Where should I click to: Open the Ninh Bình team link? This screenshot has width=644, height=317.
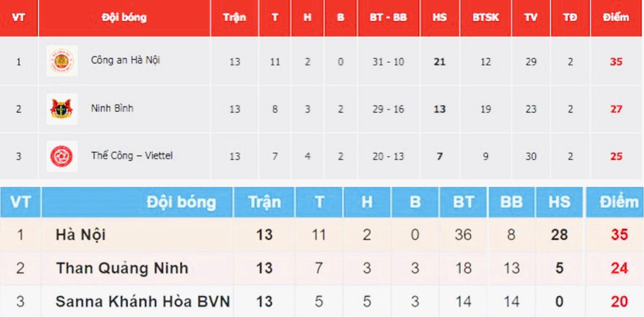coord(112,109)
